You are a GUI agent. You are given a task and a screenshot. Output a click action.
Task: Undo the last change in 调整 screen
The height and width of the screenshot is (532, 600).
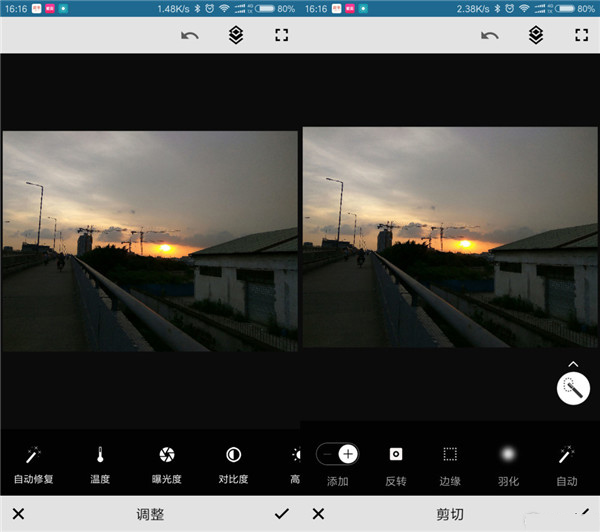pos(189,36)
